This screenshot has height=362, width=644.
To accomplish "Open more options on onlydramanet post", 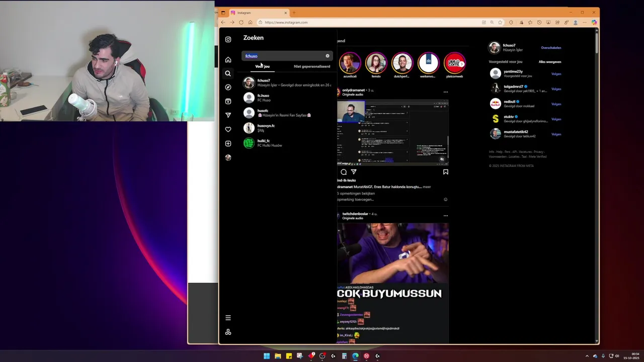I will click(x=445, y=92).
